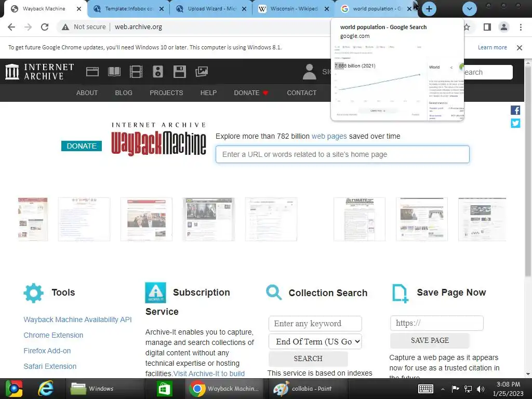Open the PROJECTS menu item
Image resolution: width=532 pixels, height=399 pixels.
tap(166, 92)
